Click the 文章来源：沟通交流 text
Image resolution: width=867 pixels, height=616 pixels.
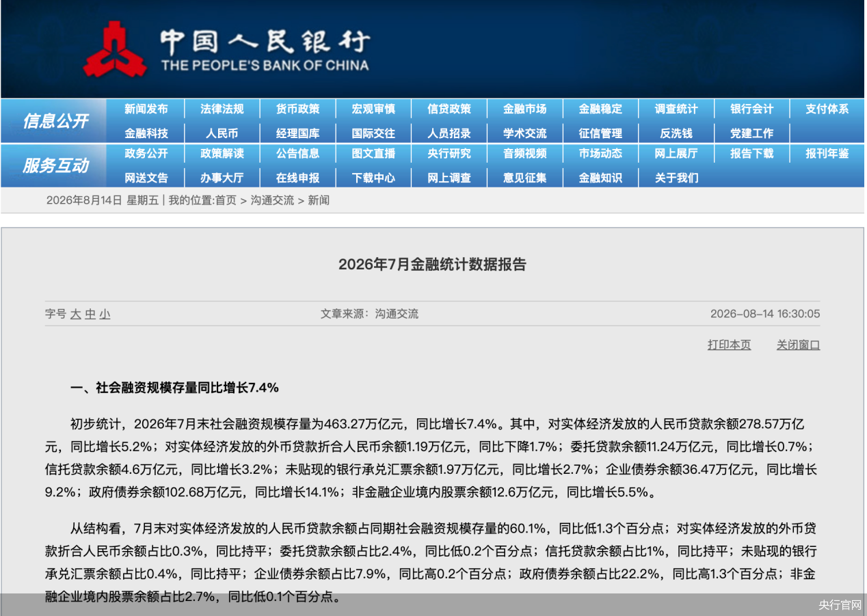(x=369, y=314)
